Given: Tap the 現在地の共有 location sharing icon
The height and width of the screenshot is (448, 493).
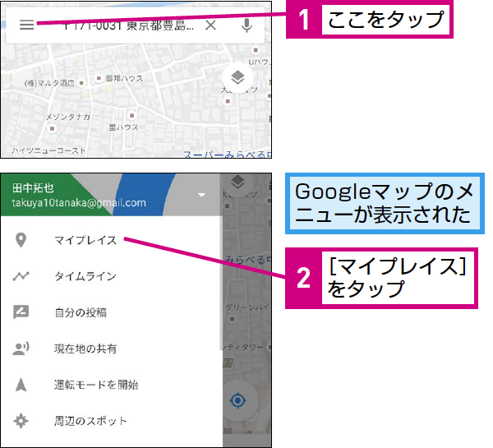Looking at the screenshot, I should (x=21, y=349).
